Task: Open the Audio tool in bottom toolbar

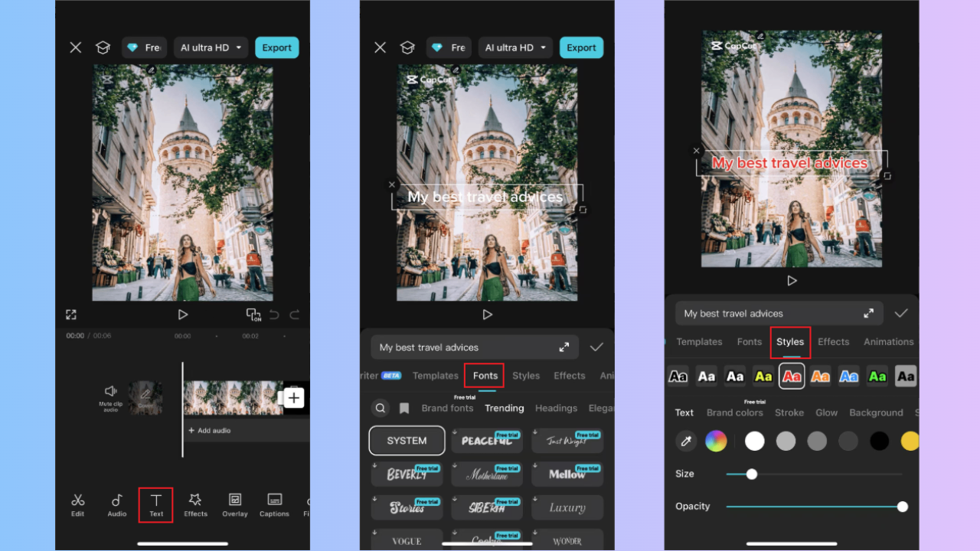Action: pyautogui.click(x=117, y=505)
